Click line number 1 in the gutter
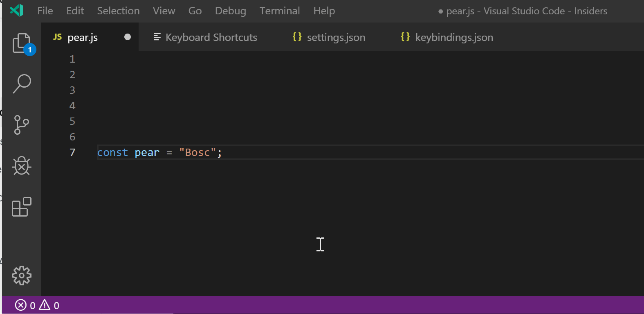Image resolution: width=644 pixels, height=314 pixels. click(72, 59)
